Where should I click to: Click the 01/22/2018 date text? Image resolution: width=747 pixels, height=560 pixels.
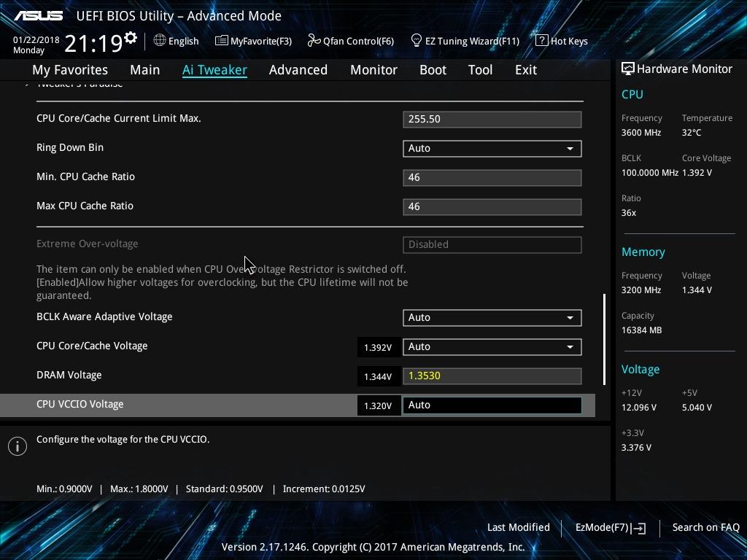[x=36, y=40]
